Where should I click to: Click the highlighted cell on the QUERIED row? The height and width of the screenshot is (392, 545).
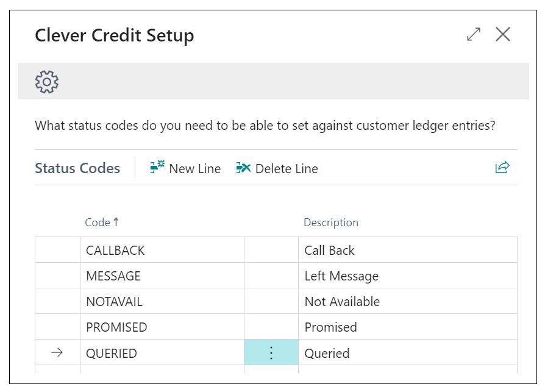point(271,352)
